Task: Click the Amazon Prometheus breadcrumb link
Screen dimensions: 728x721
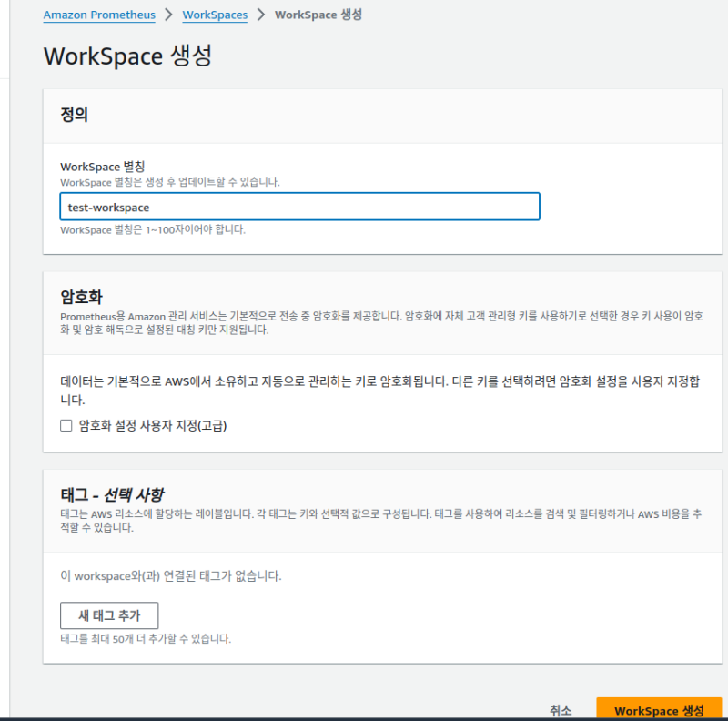Action: click(99, 15)
